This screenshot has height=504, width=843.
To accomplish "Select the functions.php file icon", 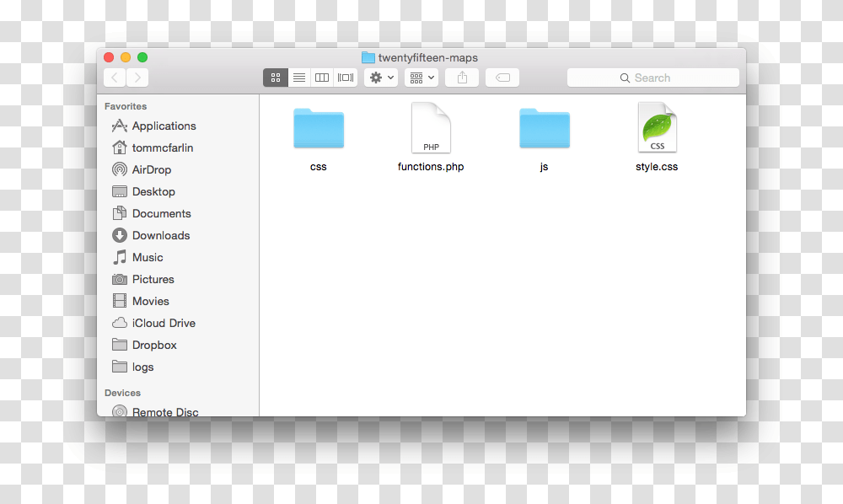I will coord(431,128).
